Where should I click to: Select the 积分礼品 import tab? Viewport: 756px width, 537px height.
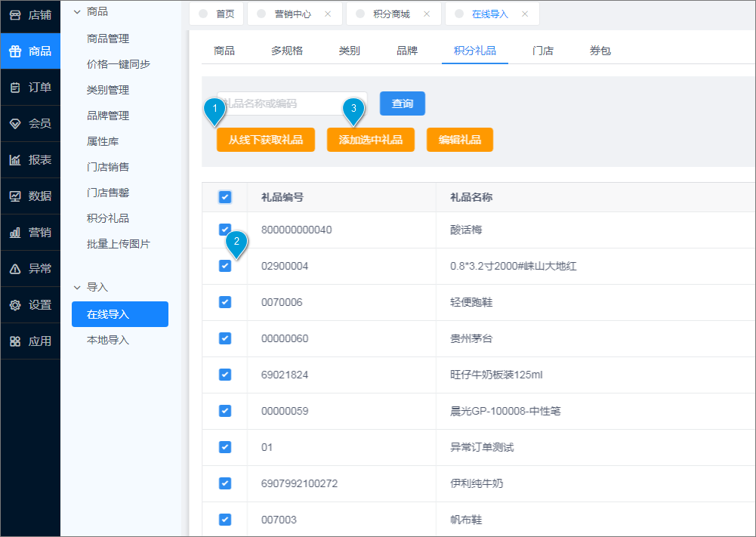pos(475,51)
